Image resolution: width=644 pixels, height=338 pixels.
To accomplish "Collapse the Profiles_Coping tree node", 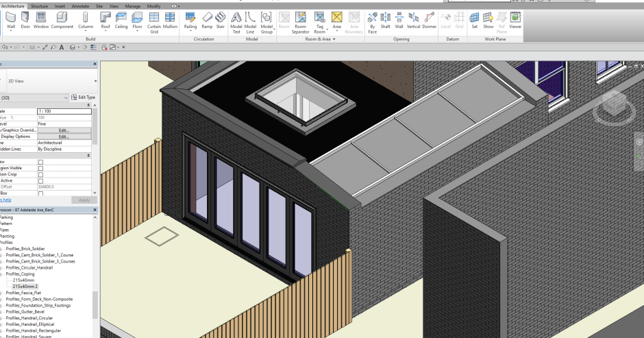I will click(1, 274).
